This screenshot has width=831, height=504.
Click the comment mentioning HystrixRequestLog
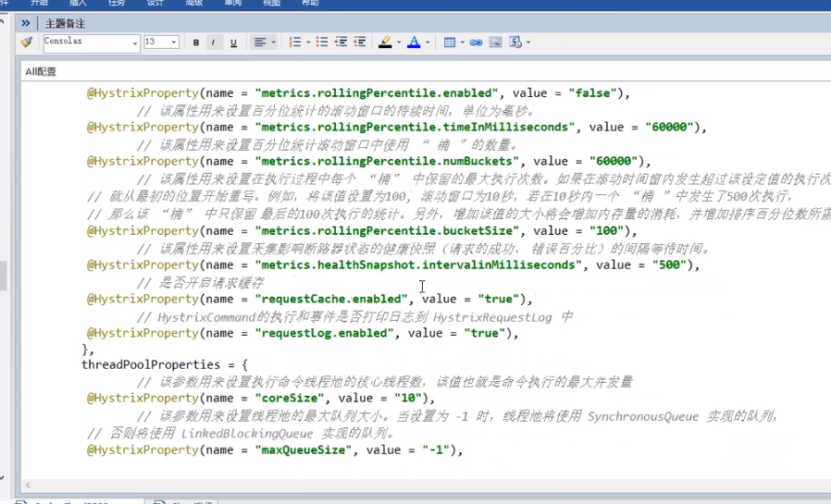point(354,317)
